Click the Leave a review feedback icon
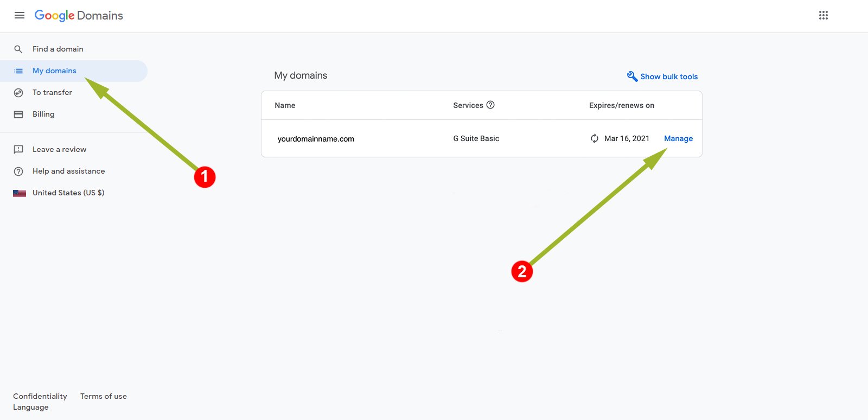The image size is (868, 420). pos(18,150)
